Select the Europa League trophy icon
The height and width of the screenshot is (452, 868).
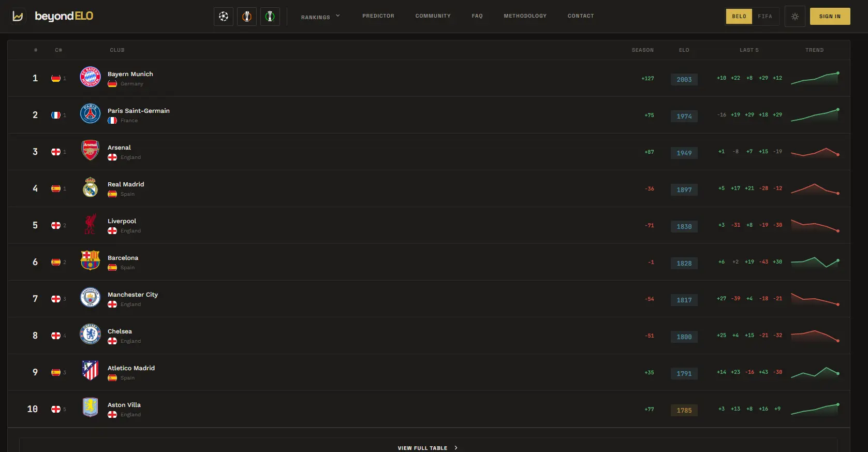click(x=247, y=17)
